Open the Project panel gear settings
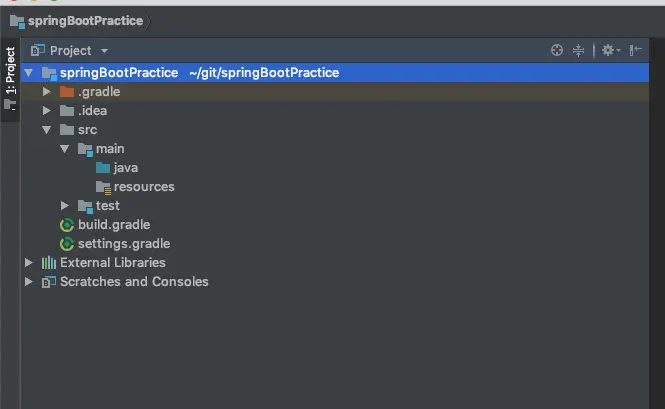The image size is (665, 409). 608,50
